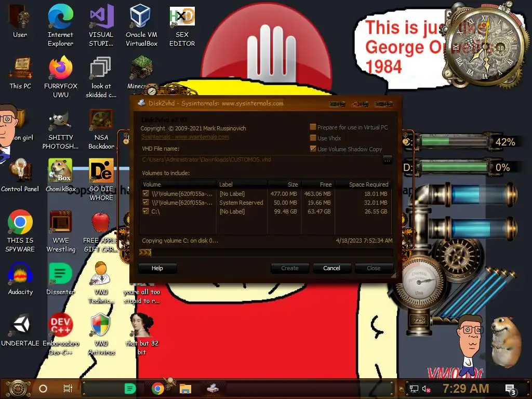Open the Sysinternals website link
The image size is (532, 399).
tap(185, 137)
